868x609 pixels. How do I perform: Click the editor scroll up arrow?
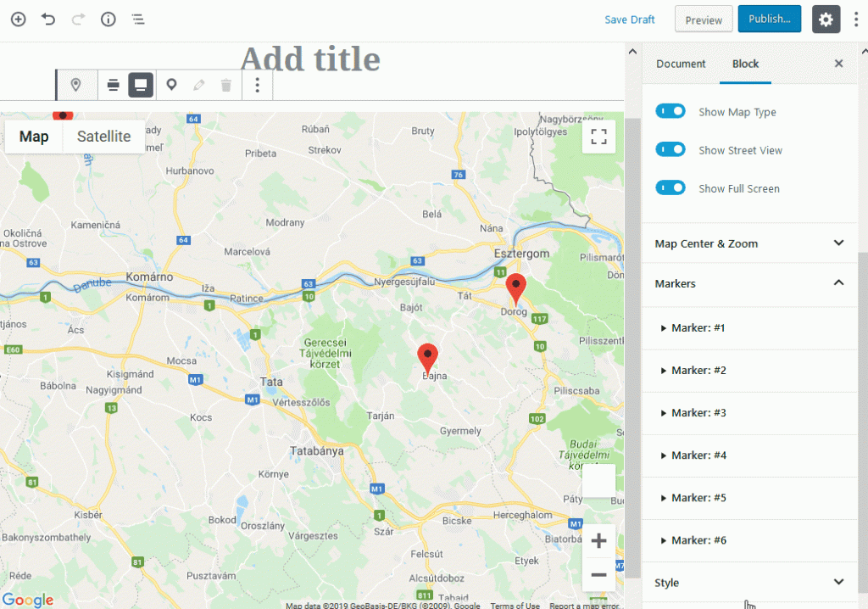click(x=632, y=52)
